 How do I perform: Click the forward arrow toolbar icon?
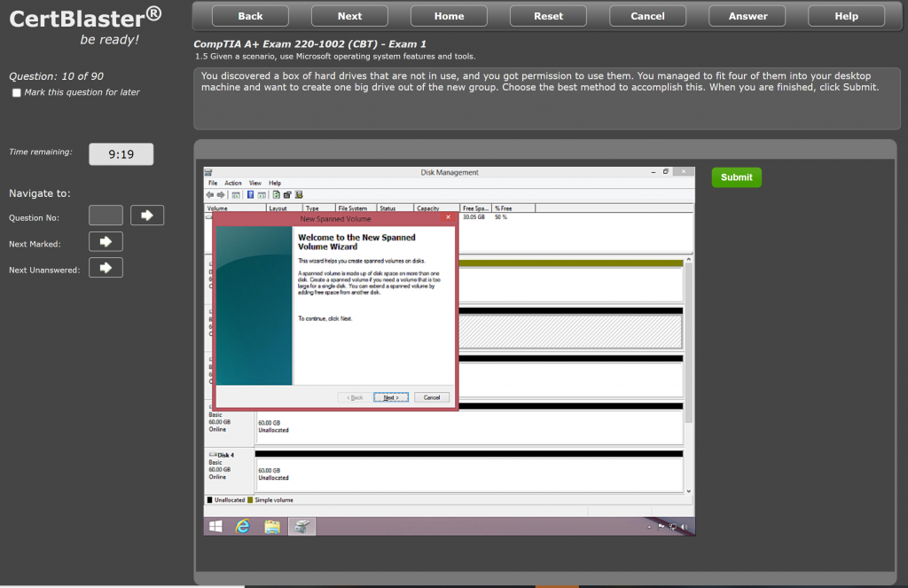(221, 195)
